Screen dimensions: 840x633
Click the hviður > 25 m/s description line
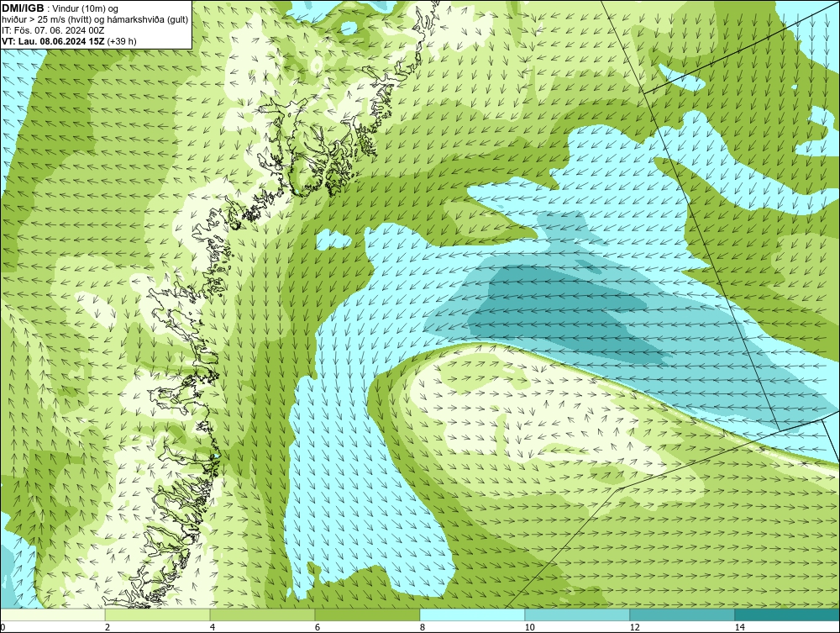95,19
